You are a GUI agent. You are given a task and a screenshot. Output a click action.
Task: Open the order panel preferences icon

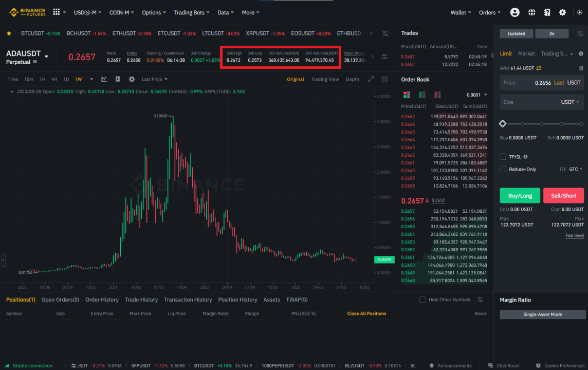pos(580,33)
